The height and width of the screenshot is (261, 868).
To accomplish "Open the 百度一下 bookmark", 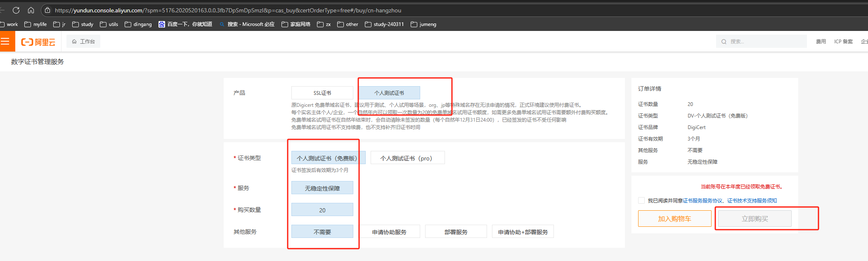I will [x=185, y=24].
